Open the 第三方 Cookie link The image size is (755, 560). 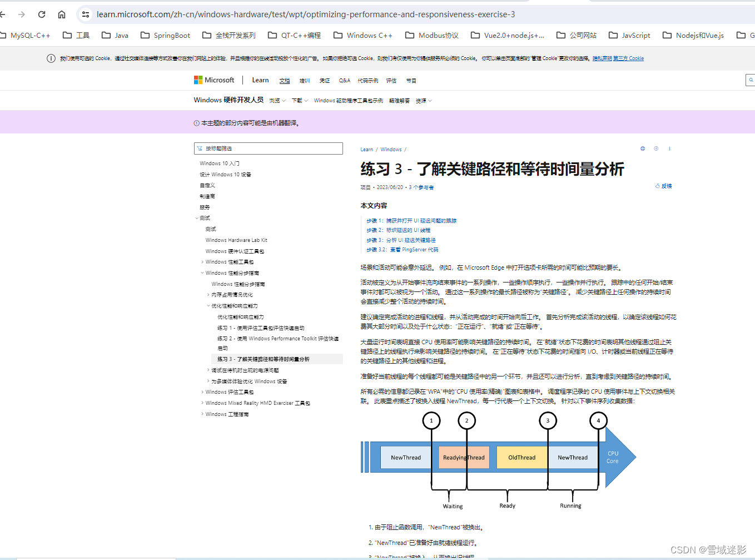628,58
